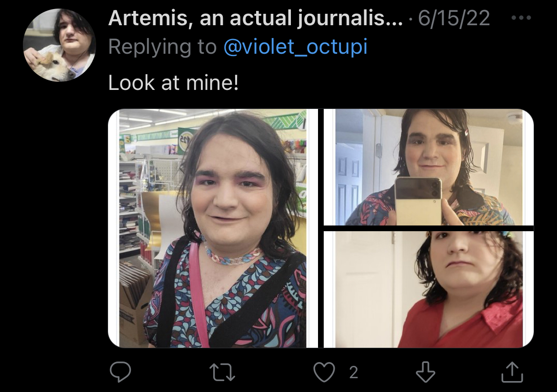Screen dimensions: 557x392
Task: Tap the black divider between right photos
Action: tap(429, 228)
